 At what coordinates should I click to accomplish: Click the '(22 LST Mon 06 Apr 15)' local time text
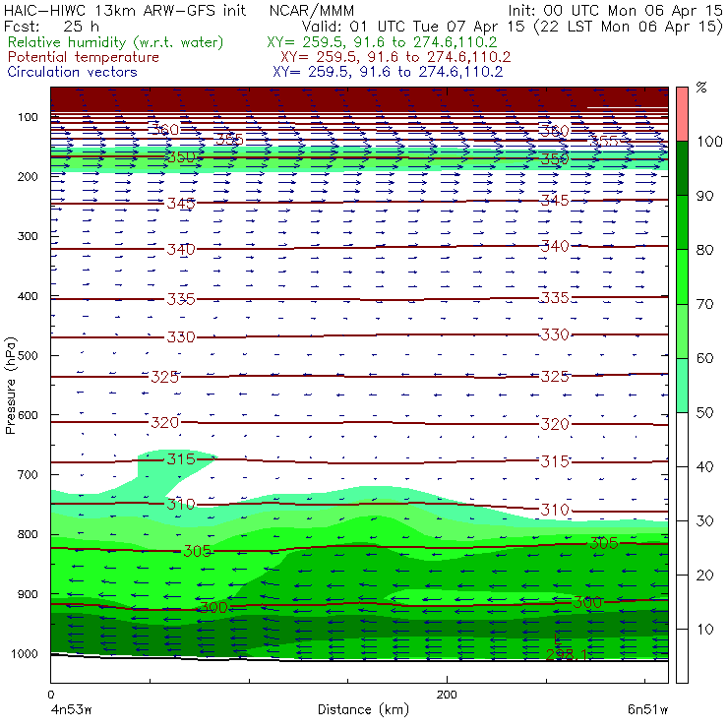tap(629, 26)
